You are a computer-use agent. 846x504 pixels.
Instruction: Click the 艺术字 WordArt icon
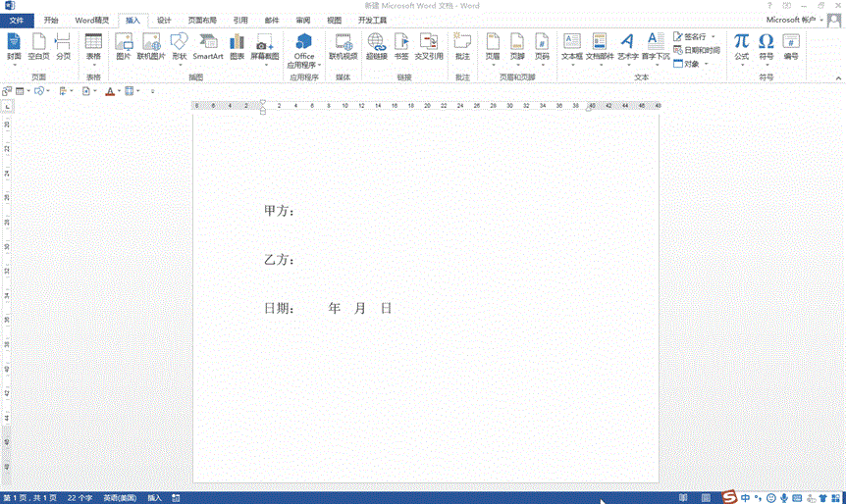pyautogui.click(x=627, y=46)
